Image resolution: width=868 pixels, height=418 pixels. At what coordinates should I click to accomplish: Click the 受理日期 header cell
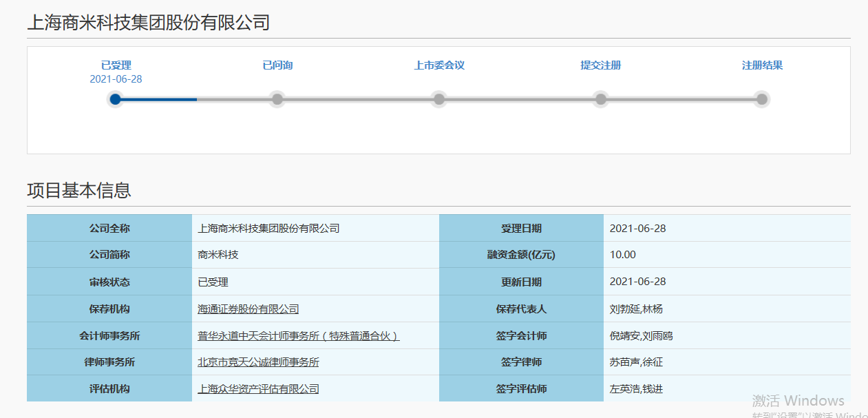point(521,228)
